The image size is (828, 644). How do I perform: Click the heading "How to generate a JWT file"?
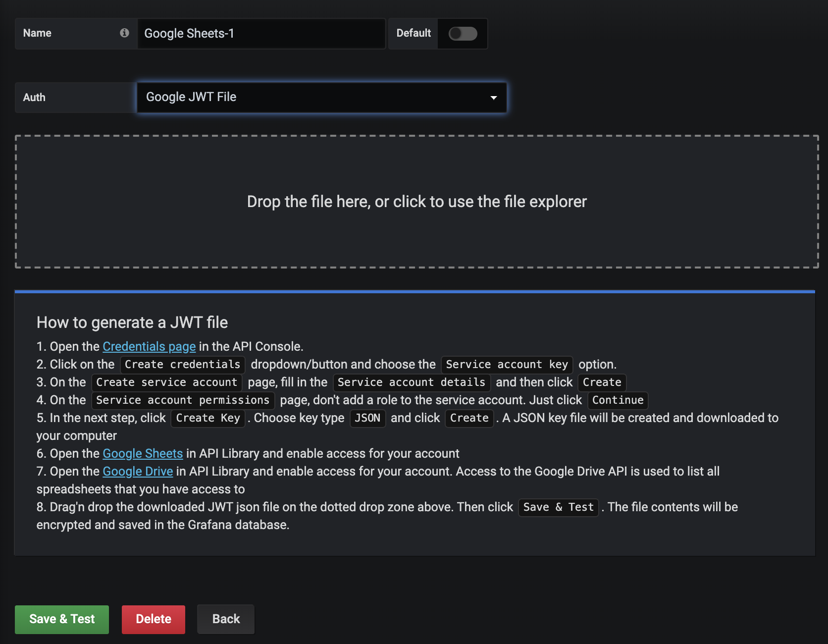132,322
